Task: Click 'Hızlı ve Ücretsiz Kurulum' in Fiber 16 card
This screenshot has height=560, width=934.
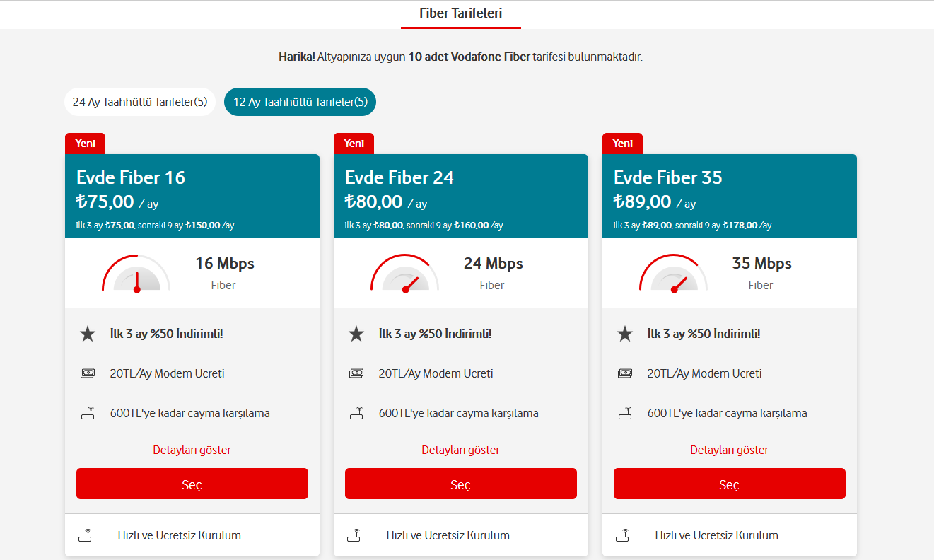Action: click(180, 535)
